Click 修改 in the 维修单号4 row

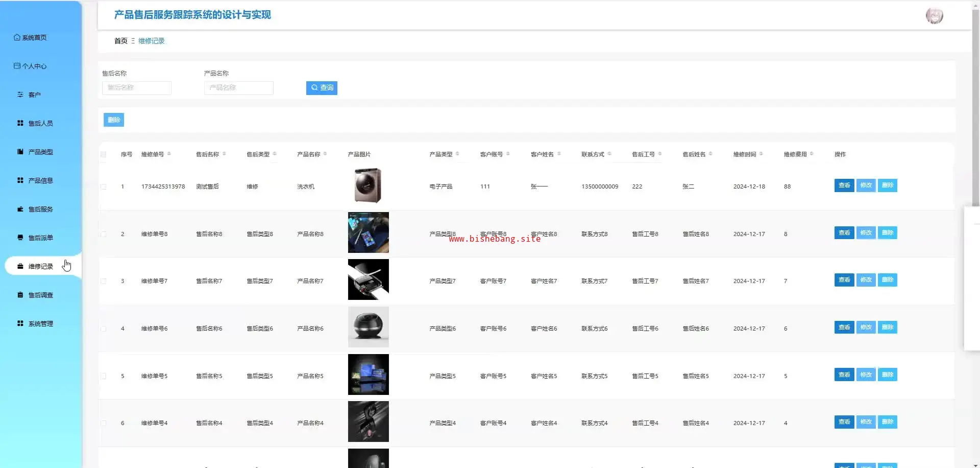pos(866,422)
